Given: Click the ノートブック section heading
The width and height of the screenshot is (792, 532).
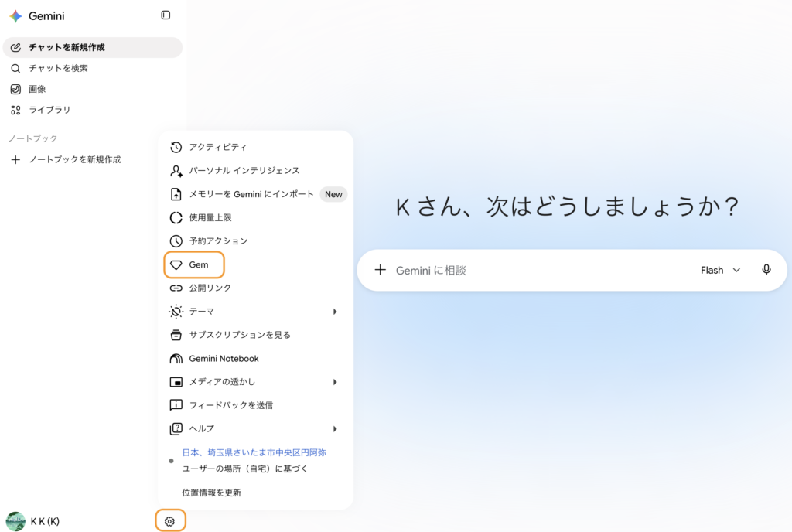Looking at the screenshot, I should 33,138.
